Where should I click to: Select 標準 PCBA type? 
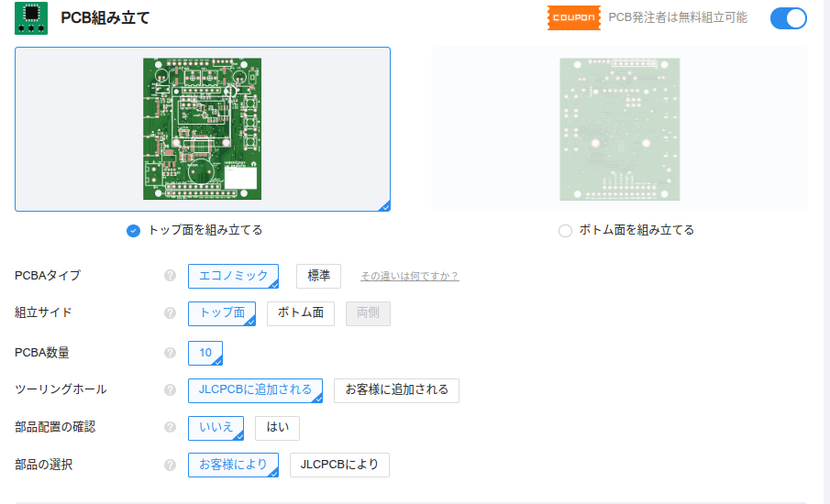[318, 276]
